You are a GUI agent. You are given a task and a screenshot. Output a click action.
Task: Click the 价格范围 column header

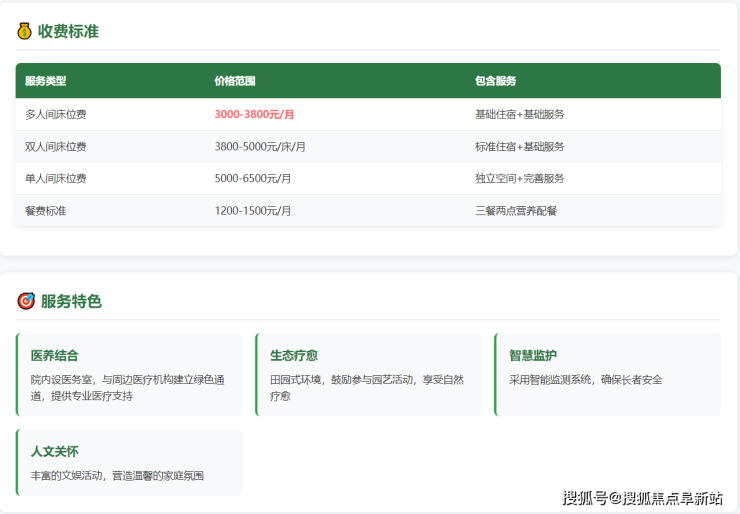click(235, 81)
